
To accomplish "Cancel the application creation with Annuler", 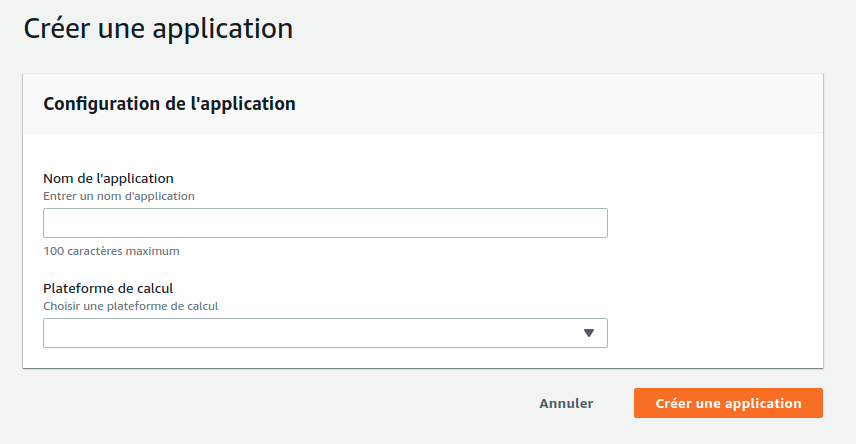I will click(566, 403).
